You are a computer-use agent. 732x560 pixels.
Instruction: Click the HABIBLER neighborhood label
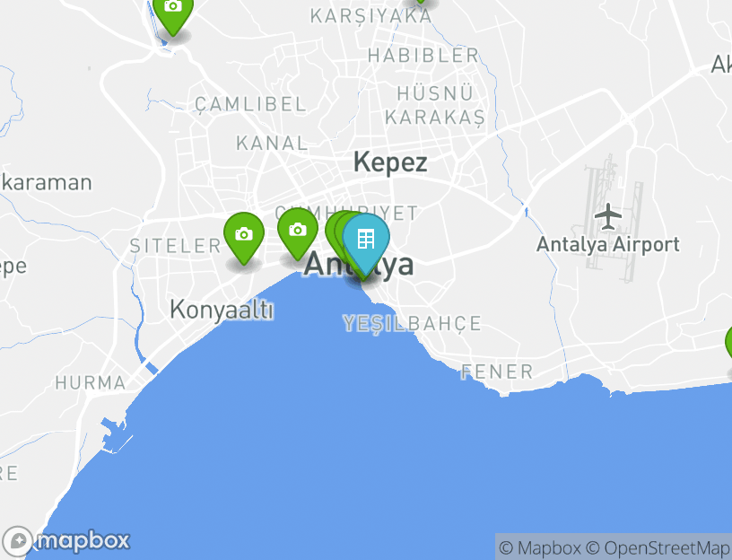(x=423, y=56)
